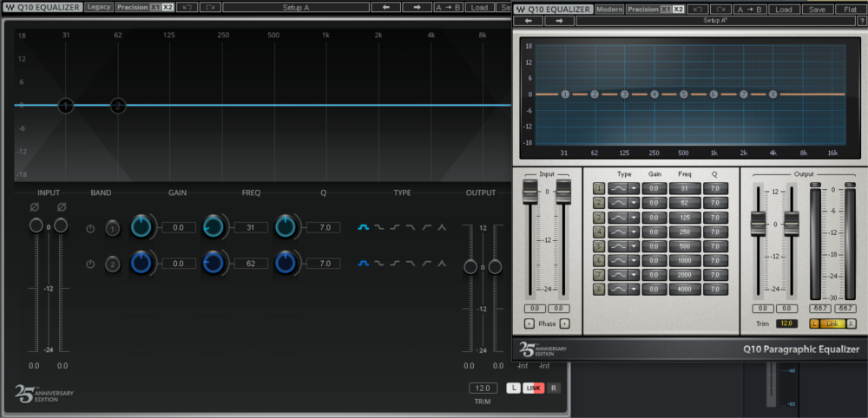The height and width of the screenshot is (418, 868).
Task: Select bell filter type for band 2
Action: tap(363, 263)
